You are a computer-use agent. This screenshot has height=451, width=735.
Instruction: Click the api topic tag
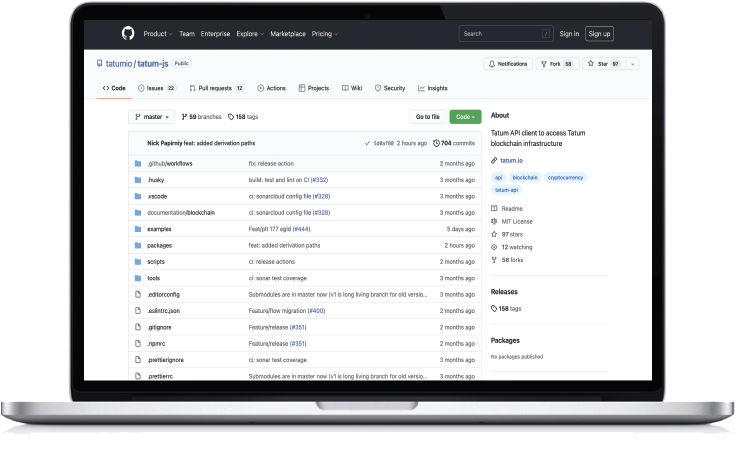tap(498, 178)
